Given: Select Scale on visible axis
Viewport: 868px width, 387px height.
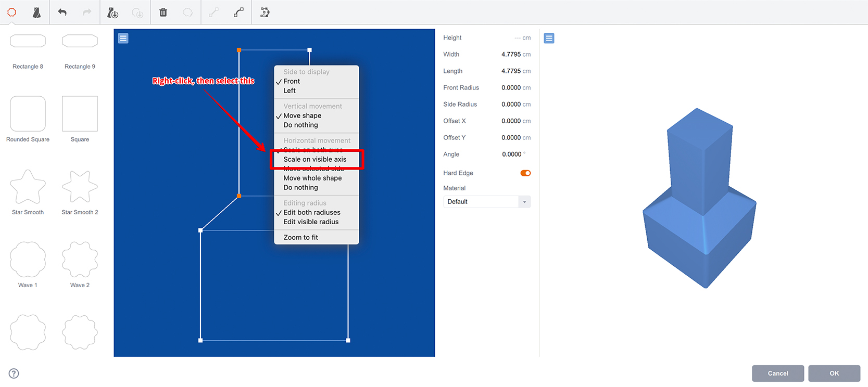Looking at the screenshot, I should click(x=315, y=159).
